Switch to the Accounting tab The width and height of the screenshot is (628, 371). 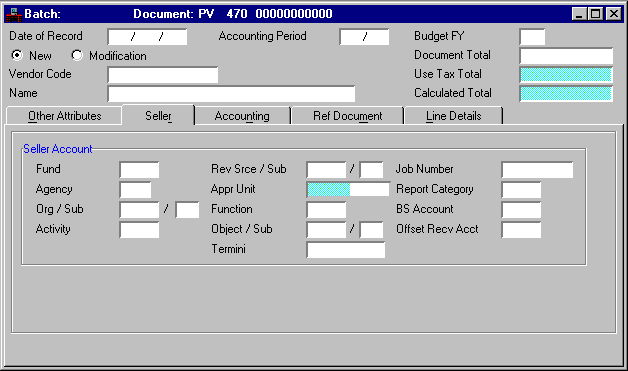click(x=242, y=116)
